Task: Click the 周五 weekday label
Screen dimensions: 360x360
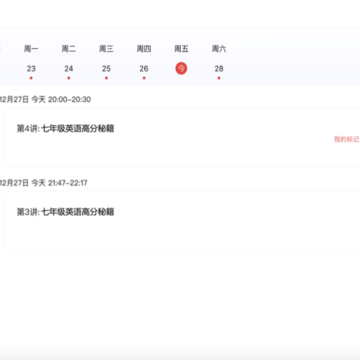Action: tap(181, 49)
